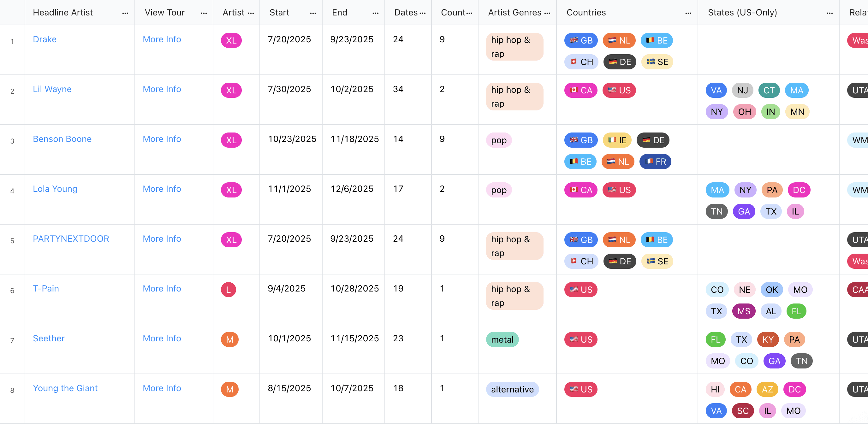Select the HI state tag for Young the Giant

click(x=715, y=389)
